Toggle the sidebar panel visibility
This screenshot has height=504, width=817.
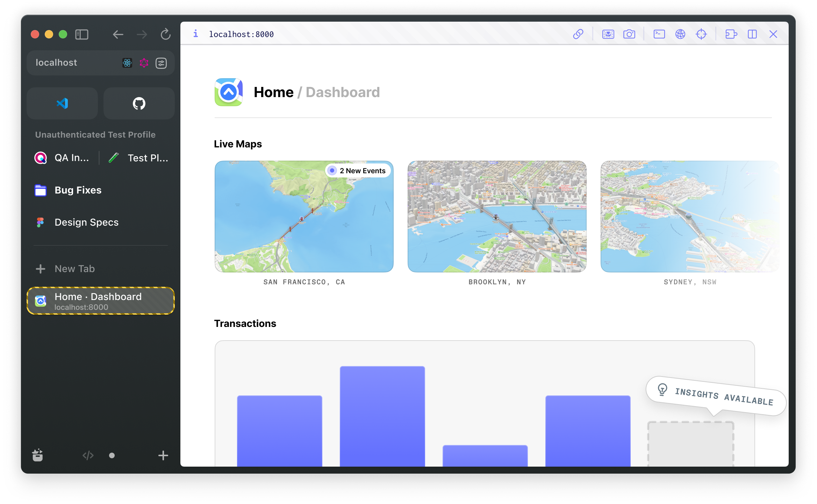click(x=82, y=34)
